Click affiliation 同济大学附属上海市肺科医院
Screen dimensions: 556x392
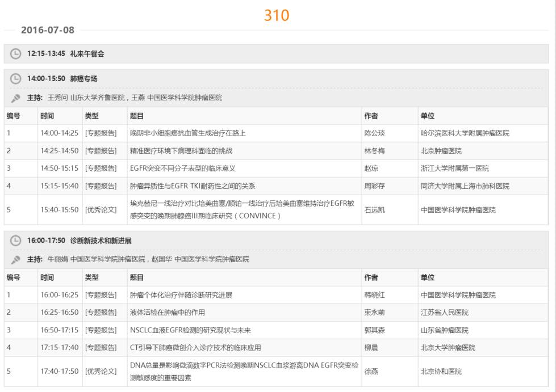point(465,186)
